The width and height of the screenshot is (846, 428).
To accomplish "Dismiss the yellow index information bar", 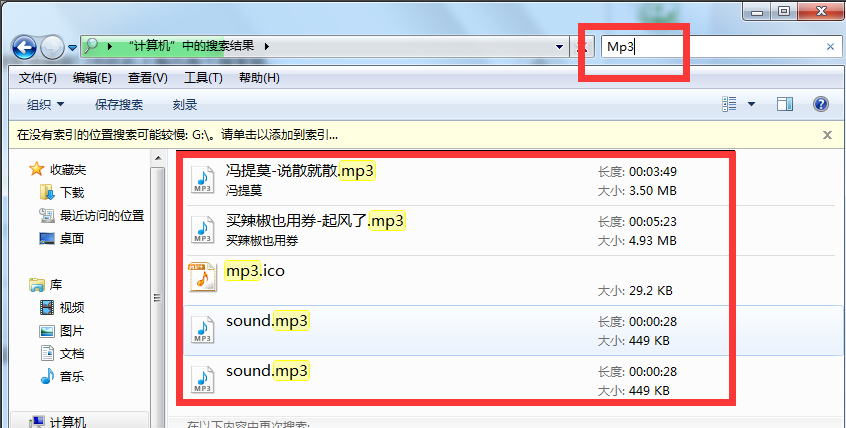I will (827, 134).
